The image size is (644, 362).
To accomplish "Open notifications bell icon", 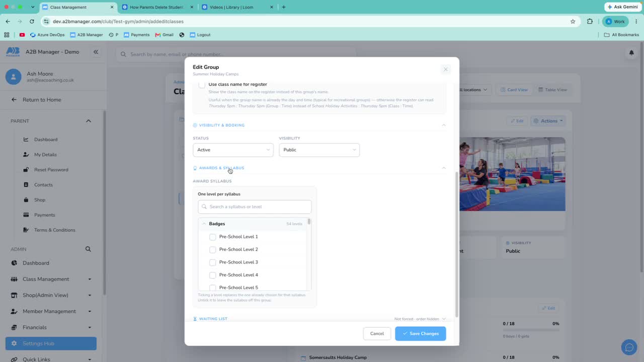I will tap(631, 53).
